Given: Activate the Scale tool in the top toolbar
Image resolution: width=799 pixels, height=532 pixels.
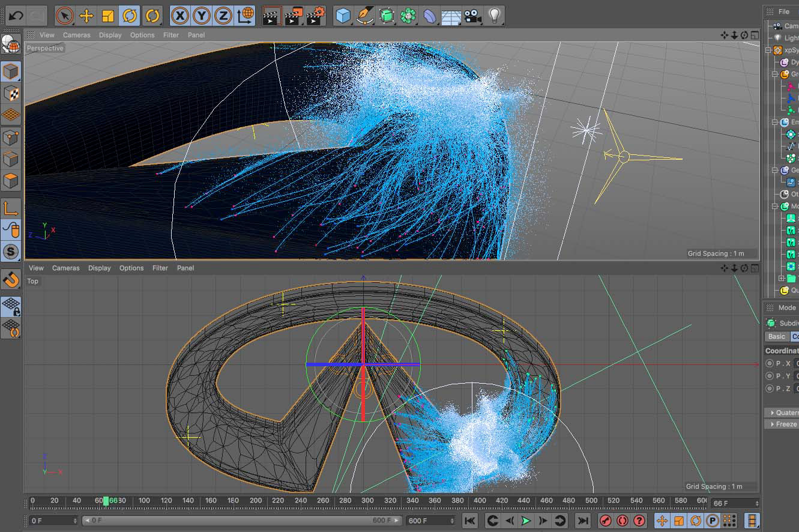Looking at the screenshot, I should pos(108,16).
